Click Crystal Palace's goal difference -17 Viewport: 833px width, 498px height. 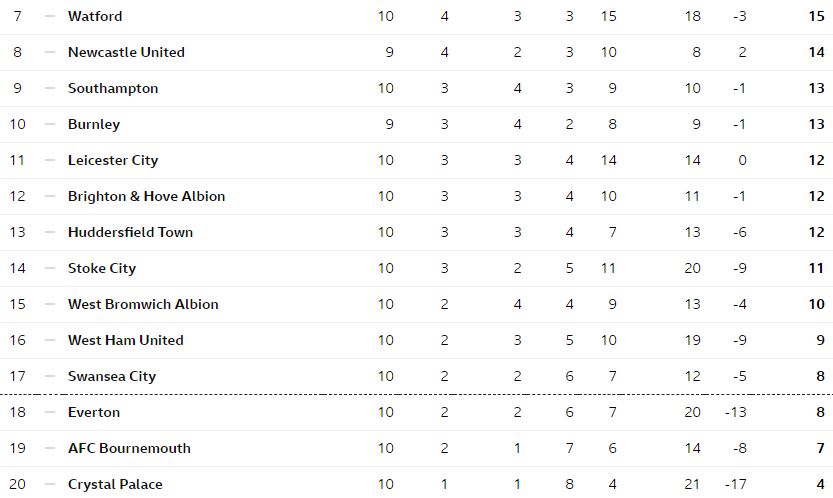[x=736, y=485]
